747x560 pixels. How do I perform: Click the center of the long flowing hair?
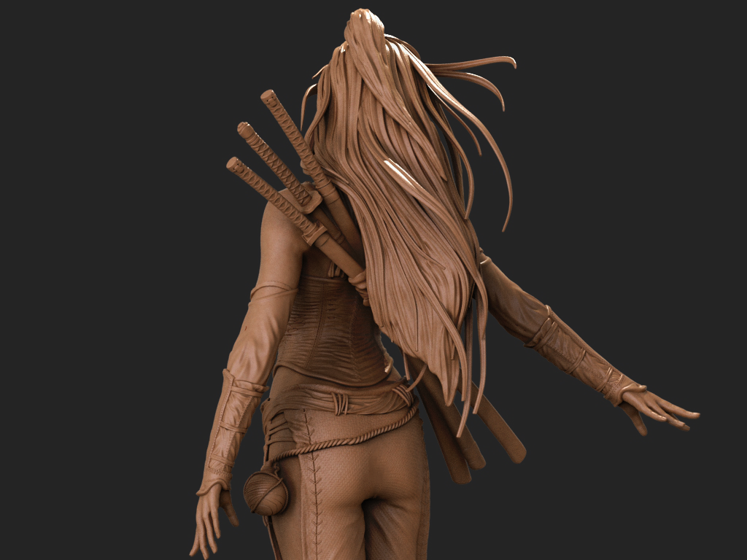click(x=409, y=219)
